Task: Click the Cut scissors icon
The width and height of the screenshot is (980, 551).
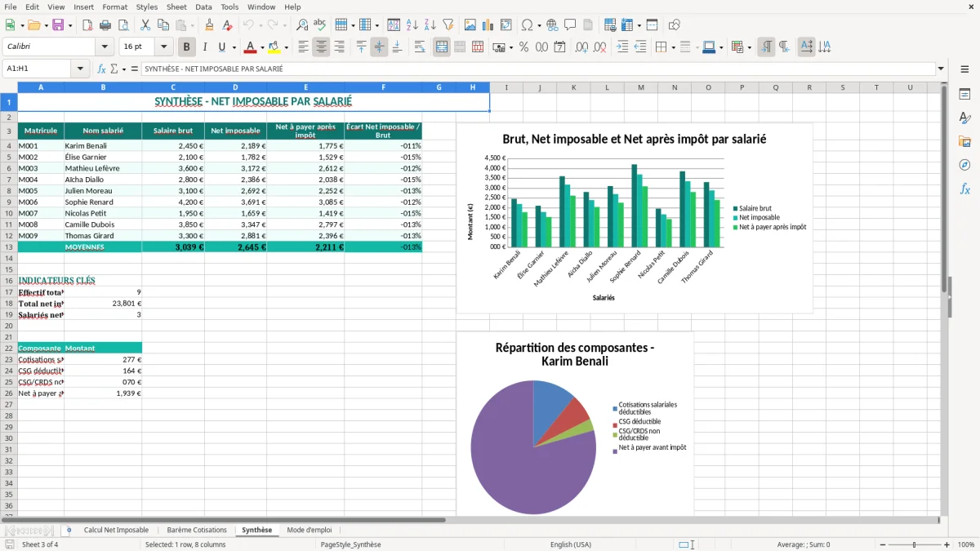Action: 145,25
